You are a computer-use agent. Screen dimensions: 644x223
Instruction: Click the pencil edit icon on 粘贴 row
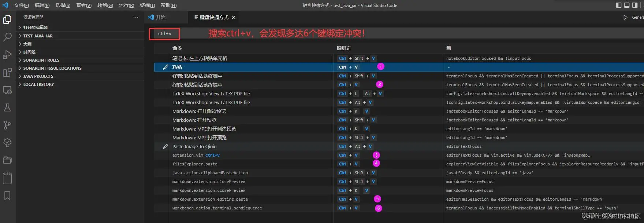coord(165,67)
